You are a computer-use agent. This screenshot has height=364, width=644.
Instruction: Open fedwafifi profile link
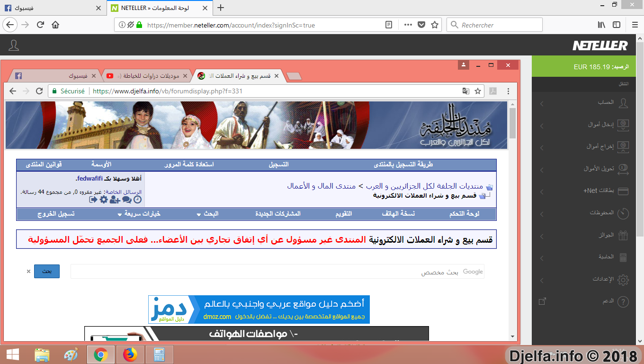pyautogui.click(x=89, y=179)
